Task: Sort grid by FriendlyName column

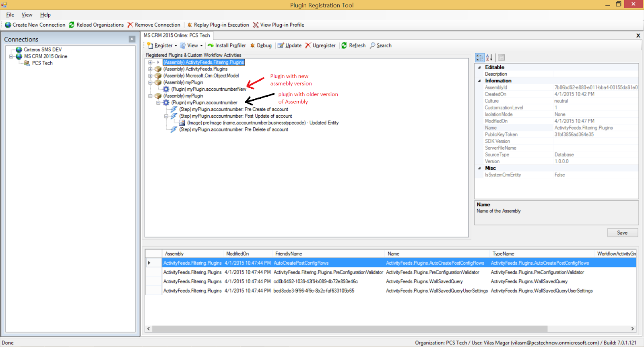Action: coord(328,253)
